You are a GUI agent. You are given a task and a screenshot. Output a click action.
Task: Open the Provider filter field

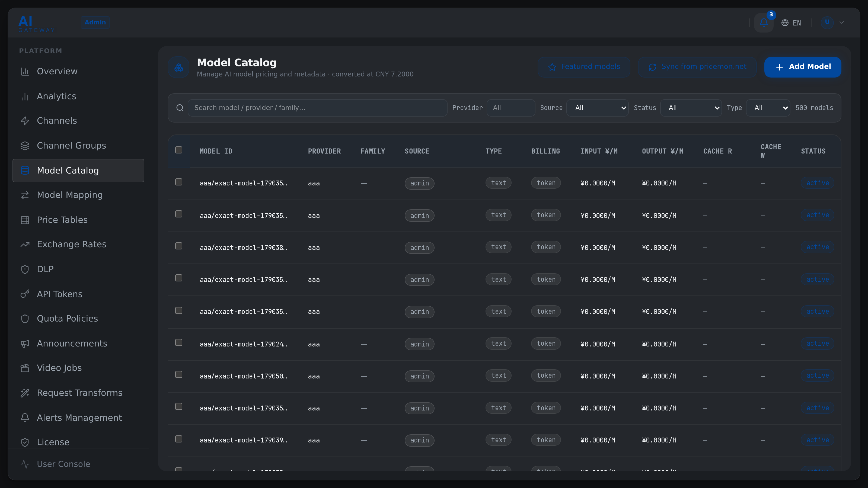[x=511, y=108]
